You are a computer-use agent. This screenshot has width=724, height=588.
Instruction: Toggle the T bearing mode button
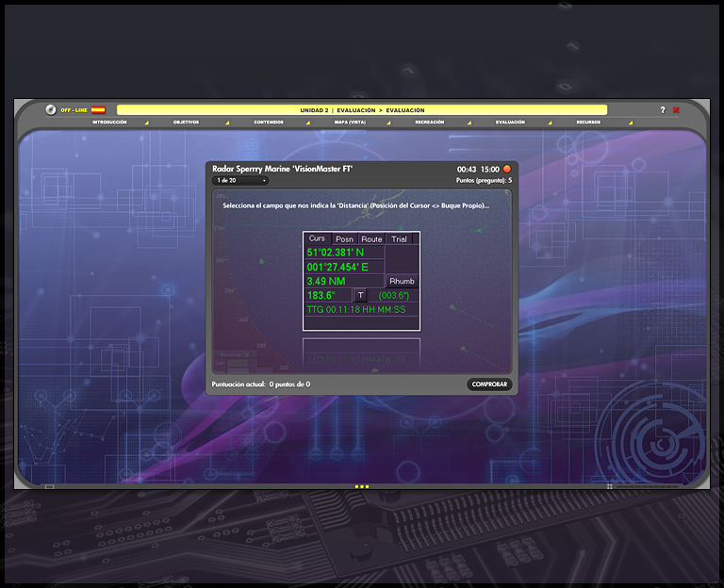(361, 295)
